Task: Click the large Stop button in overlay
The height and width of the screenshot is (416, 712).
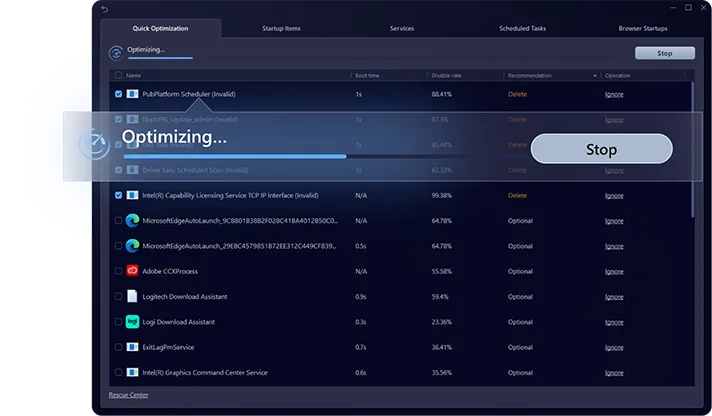Action: [x=601, y=149]
